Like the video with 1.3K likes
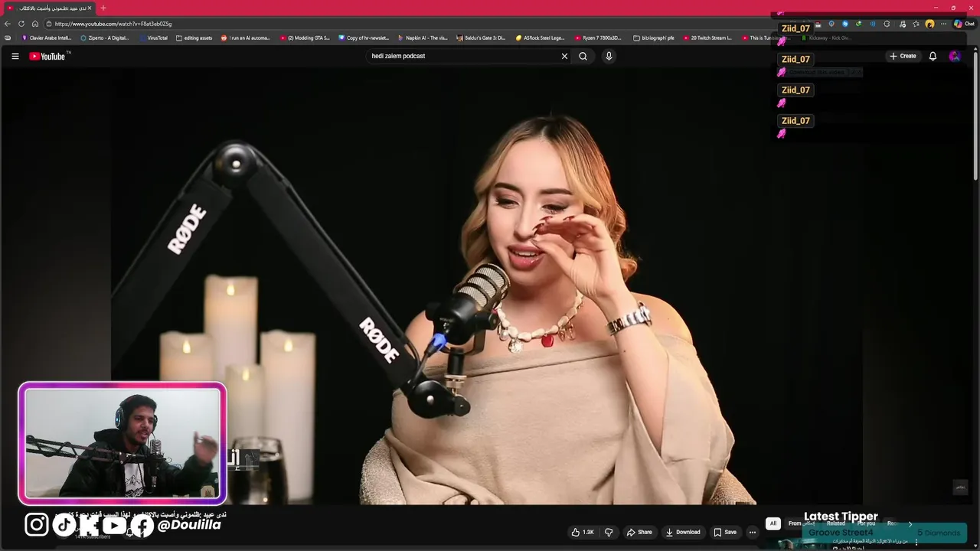This screenshot has height=551, width=980. 583,532
